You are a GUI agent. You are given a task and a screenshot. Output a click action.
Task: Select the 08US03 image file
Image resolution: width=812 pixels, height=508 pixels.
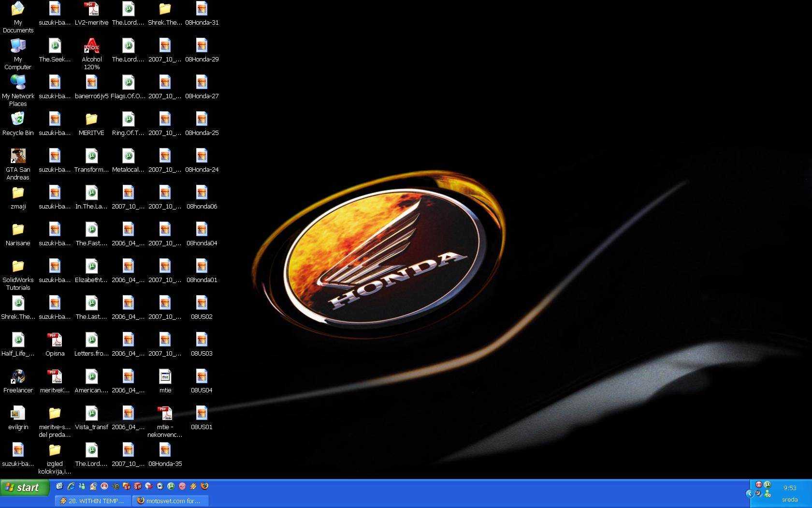tap(202, 344)
